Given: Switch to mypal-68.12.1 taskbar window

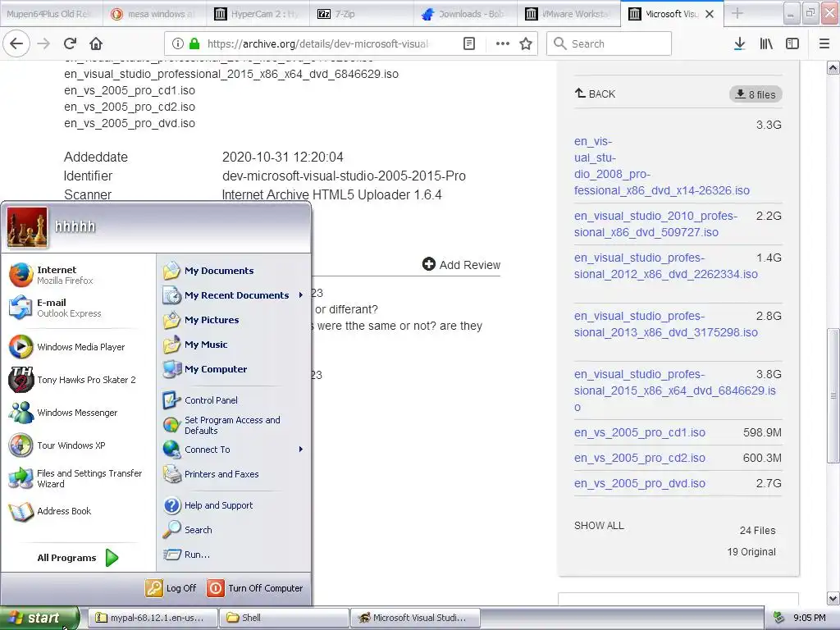Looking at the screenshot, I should click(x=153, y=618).
